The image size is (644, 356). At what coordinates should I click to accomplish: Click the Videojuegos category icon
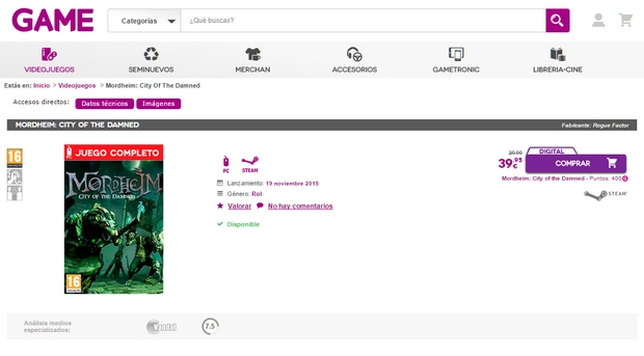[x=49, y=54]
